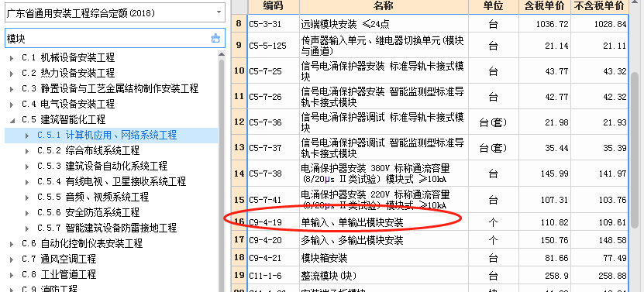Select C.5.6 安全防范系统工程
Screen dimensions: 644x292
[x=88, y=212]
